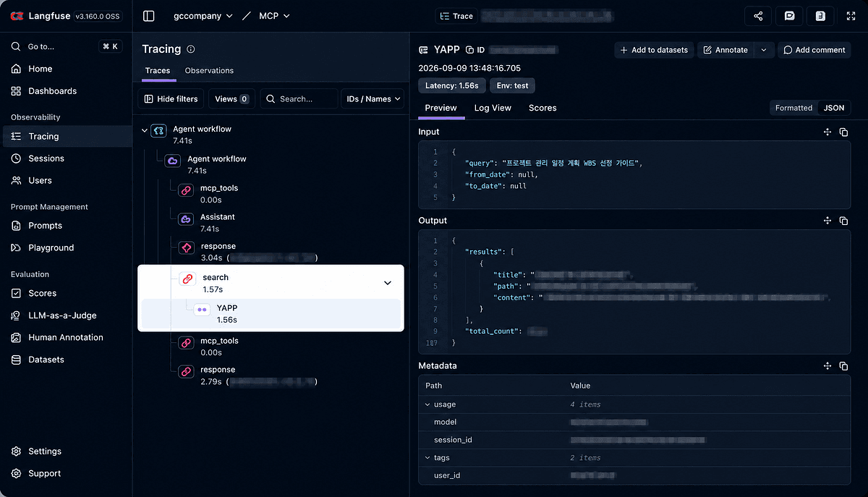Click the purple icon of the Assistant node

(x=186, y=218)
